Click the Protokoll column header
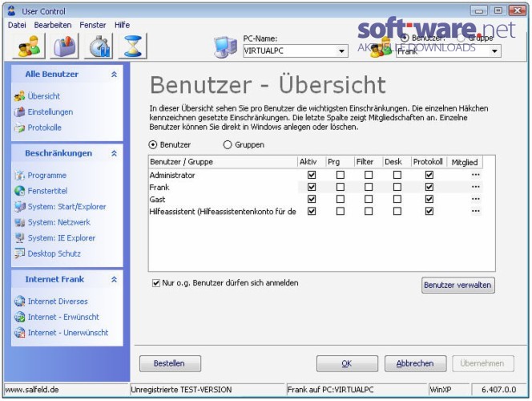This screenshot has height=401, width=532. pyautogui.click(x=429, y=162)
